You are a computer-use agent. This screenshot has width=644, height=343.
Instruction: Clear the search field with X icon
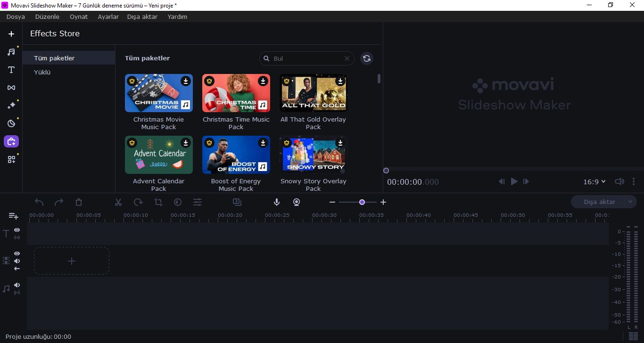coord(347,58)
